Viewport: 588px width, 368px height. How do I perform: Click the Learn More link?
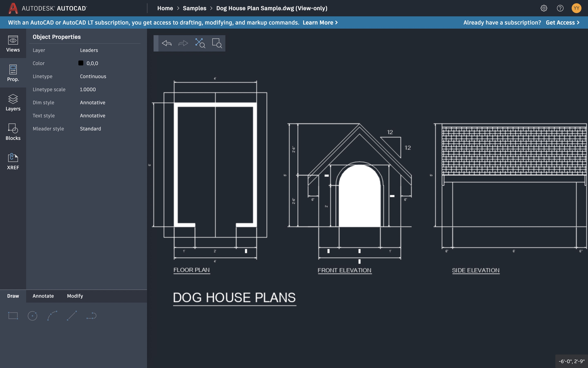320,22
